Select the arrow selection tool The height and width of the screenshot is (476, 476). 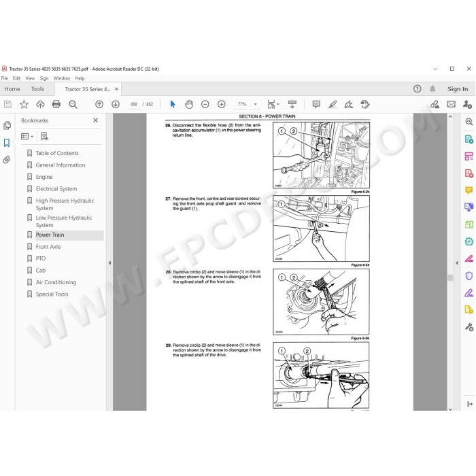pos(173,105)
